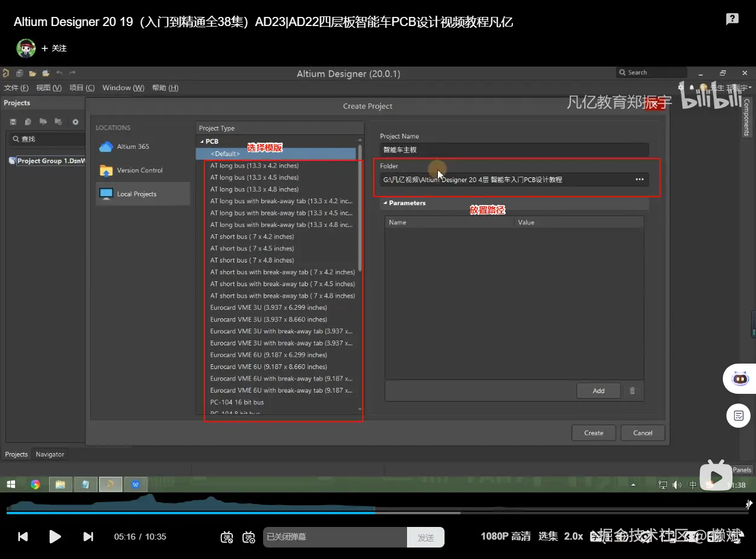Click the Chrome icon in taskbar

[x=35, y=484]
